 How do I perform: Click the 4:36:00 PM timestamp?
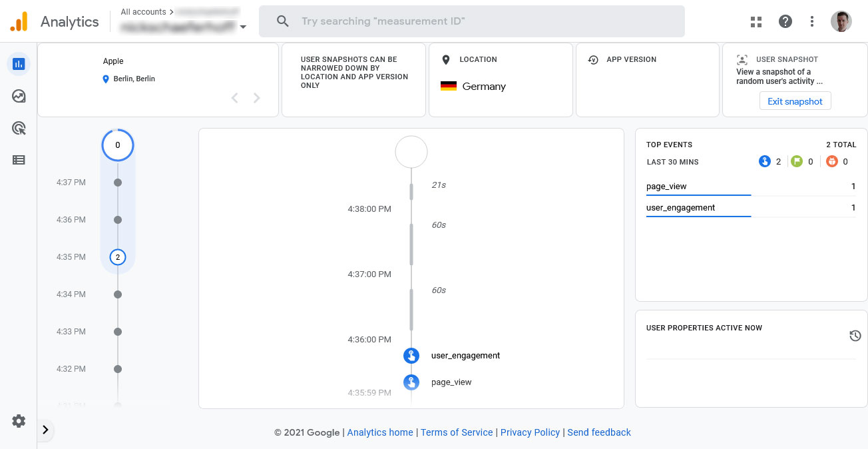369,339
